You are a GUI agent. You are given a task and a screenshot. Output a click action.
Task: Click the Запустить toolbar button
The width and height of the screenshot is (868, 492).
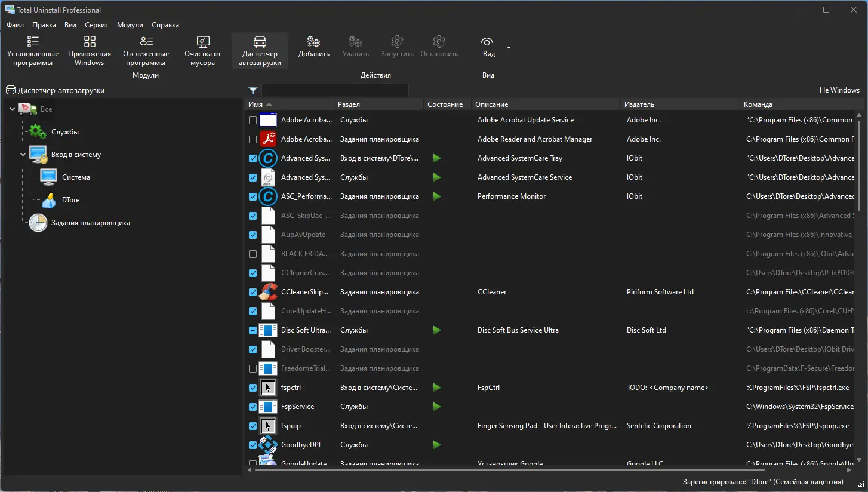coord(397,47)
